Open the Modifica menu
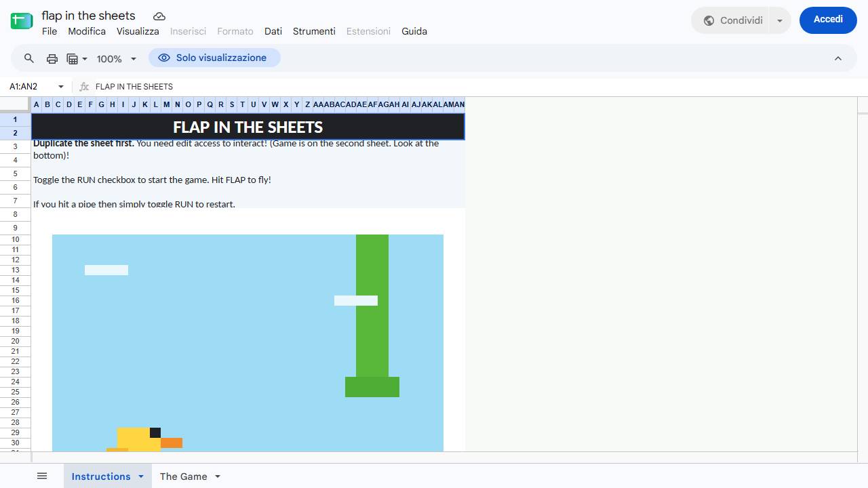 tap(87, 31)
